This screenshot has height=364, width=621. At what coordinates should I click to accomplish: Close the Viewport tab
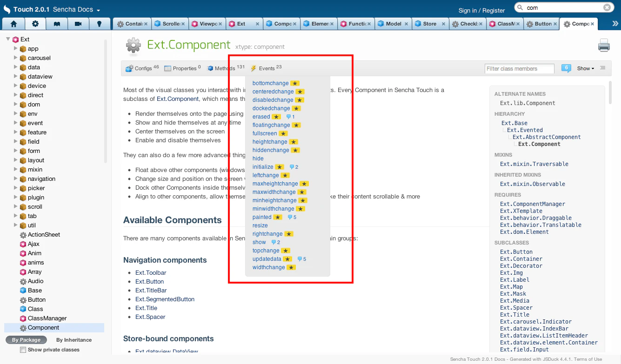coord(220,24)
